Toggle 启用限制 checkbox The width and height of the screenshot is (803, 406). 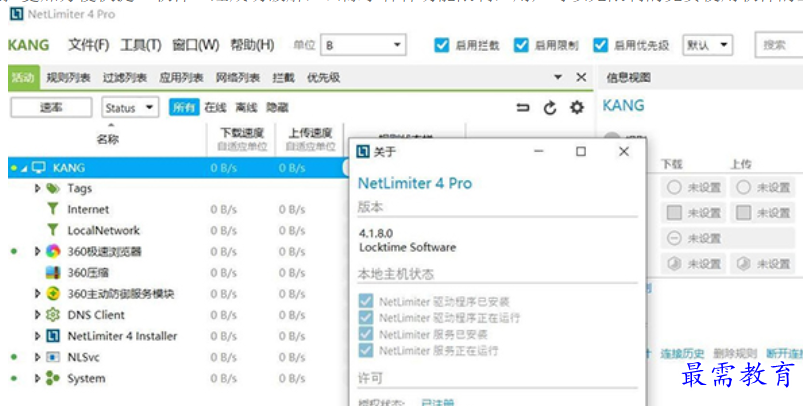tap(521, 45)
